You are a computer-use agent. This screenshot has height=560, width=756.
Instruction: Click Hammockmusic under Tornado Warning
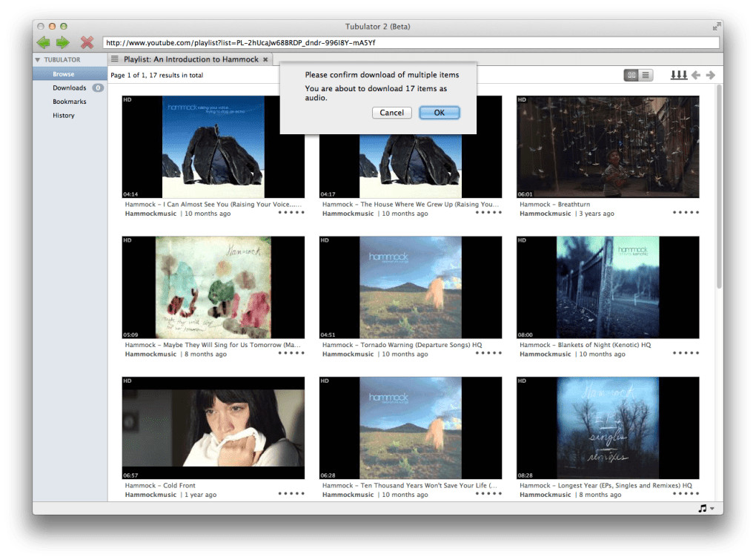tap(348, 354)
